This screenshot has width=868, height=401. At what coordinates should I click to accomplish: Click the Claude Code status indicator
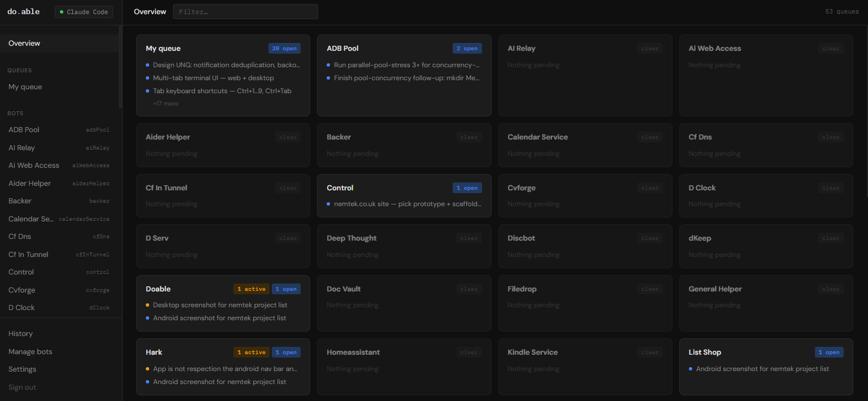(x=84, y=11)
